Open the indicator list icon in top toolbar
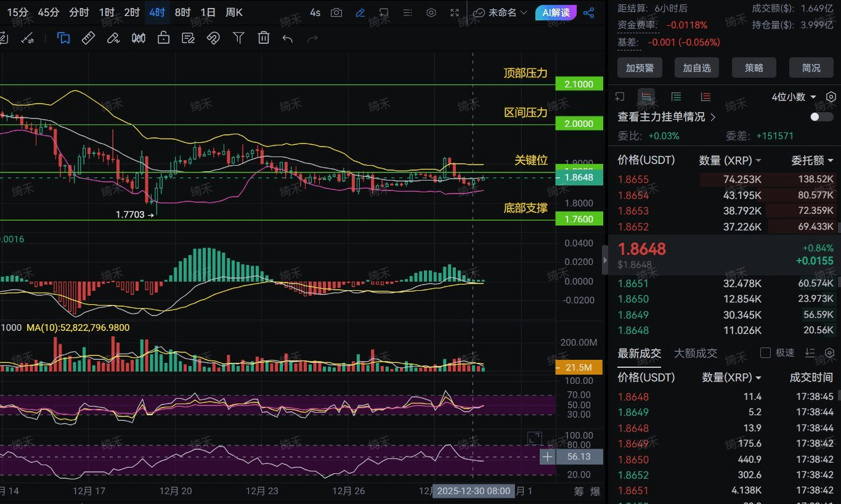Image resolution: width=841 pixels, height=504 pixels. pos(407,12)
